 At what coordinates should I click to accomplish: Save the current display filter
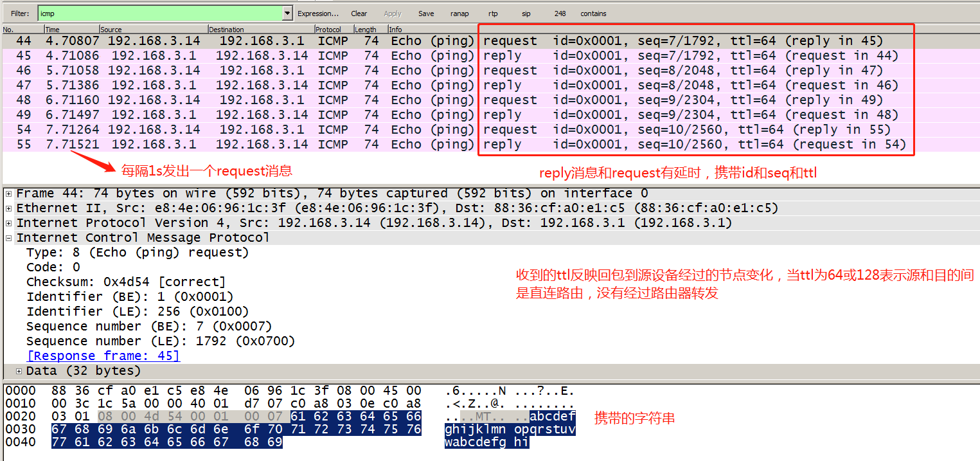(x=426, y=14)
